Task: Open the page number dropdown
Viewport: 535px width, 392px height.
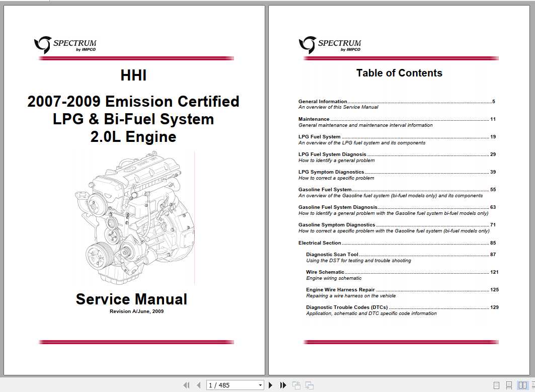Action: (260, 385)
